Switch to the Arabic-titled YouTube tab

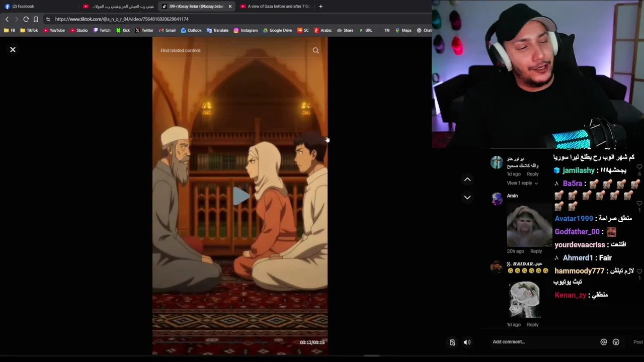click(120, 7)
